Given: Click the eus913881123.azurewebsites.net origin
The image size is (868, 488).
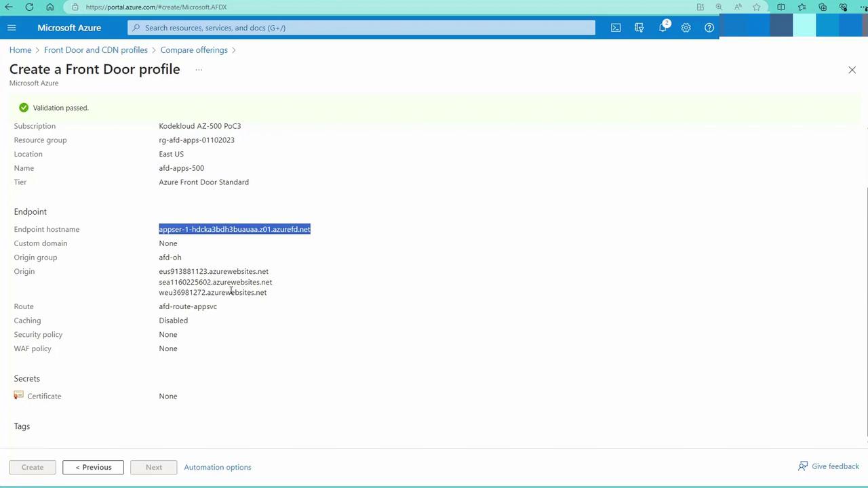Looking at the screenshot, I should [x=214, y=271].
